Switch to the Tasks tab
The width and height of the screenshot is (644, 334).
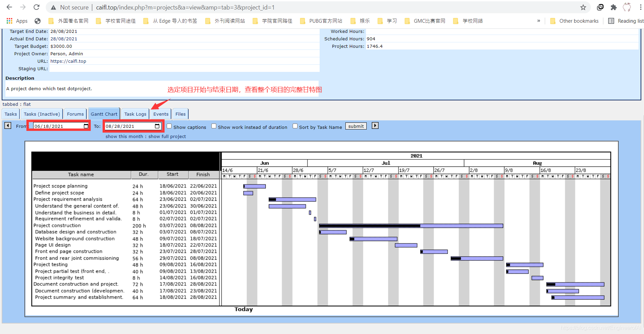click(x=10, y=114)
